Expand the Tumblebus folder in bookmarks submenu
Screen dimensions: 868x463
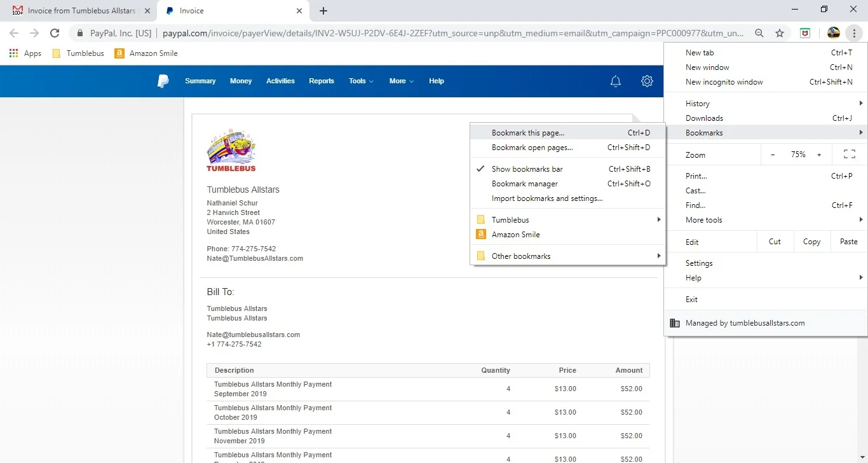pos(567,220)
